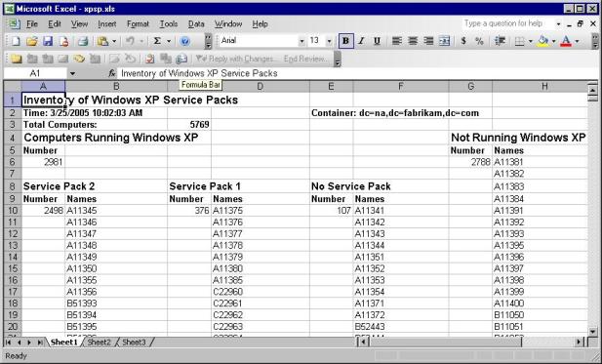Click the Name Box showing A1
This screenshot has height=364, width=602.
click(35, 73)
